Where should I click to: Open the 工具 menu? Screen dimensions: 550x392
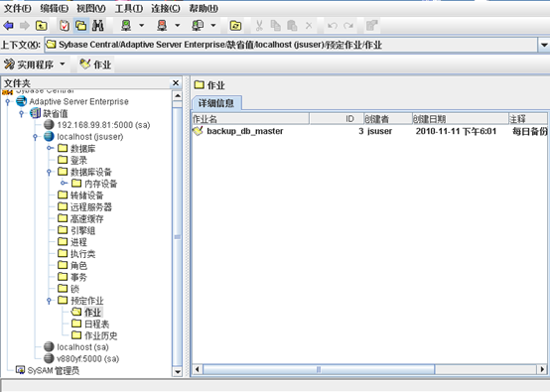(129, 8)
